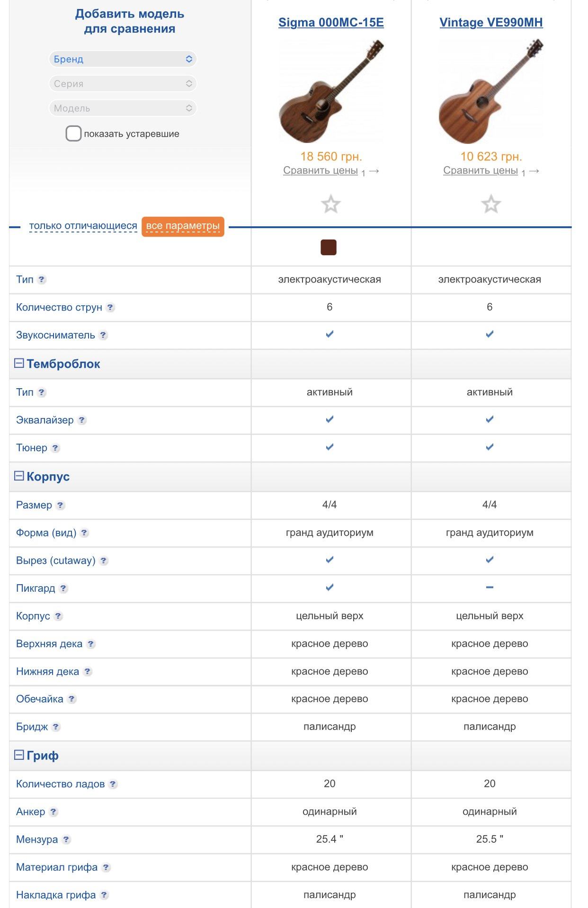
Task: Click help icon next to Звукосниматель
Action: click(103, 335)
